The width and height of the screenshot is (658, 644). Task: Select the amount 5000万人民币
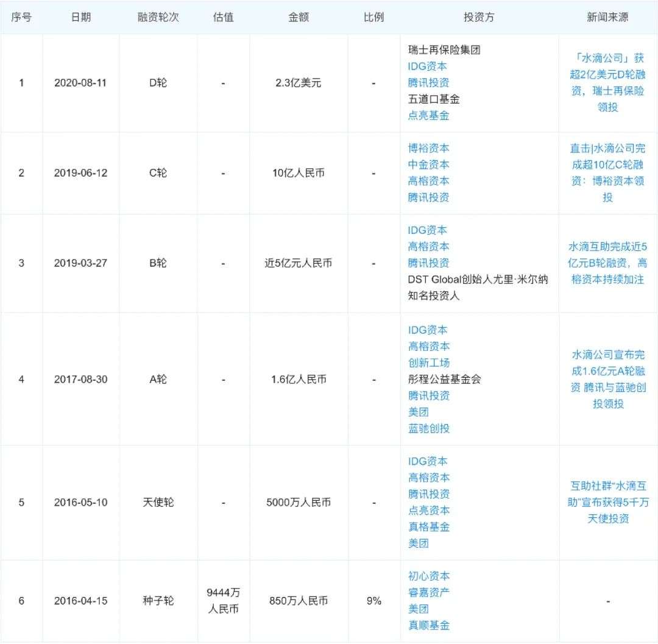click(299, 503)
